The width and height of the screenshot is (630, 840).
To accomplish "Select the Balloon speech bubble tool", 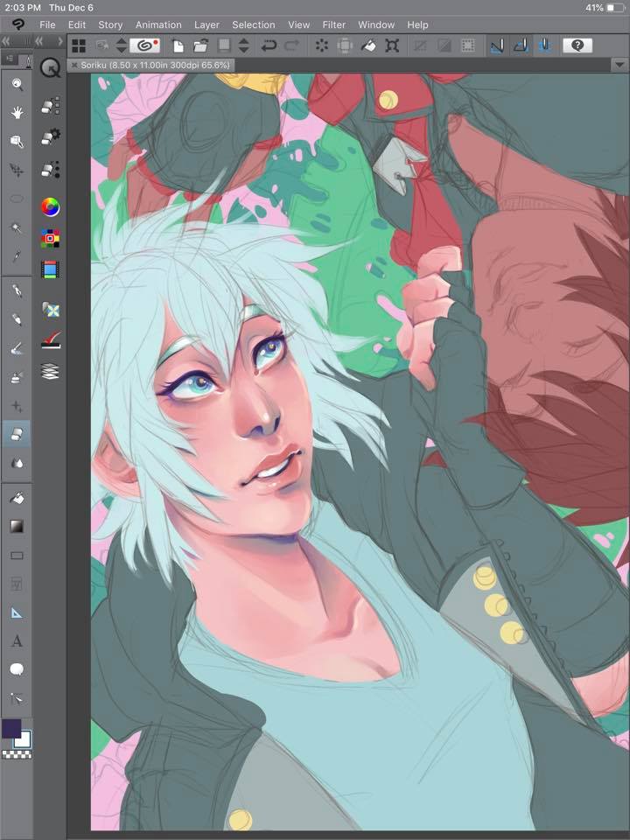I will click(x=17, y=669).
